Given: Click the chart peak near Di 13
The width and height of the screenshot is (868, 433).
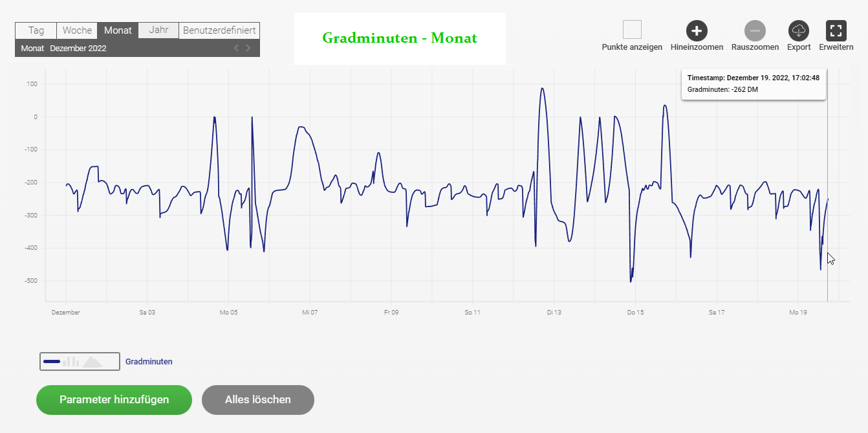Looking at the screenshot, I should [542, 89].
